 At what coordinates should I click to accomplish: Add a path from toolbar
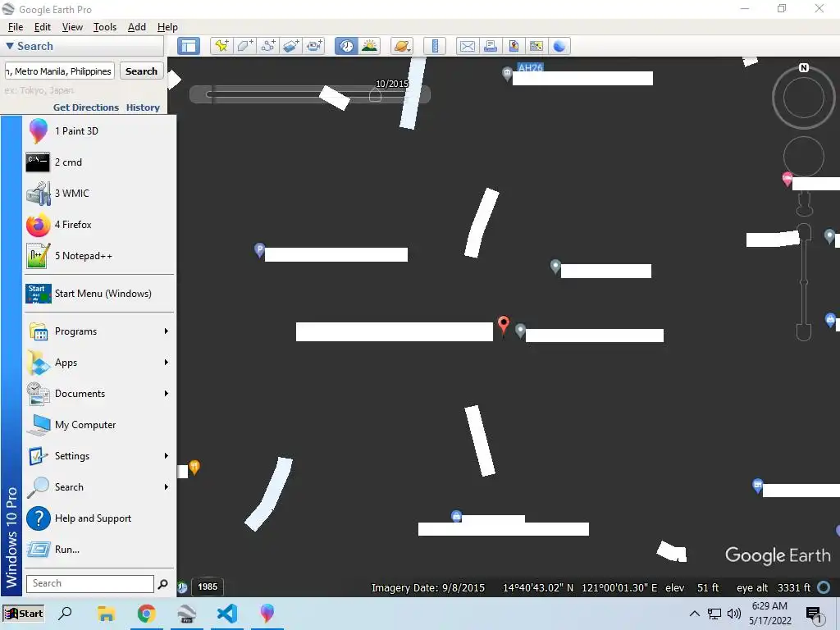(x=268, y=46)
